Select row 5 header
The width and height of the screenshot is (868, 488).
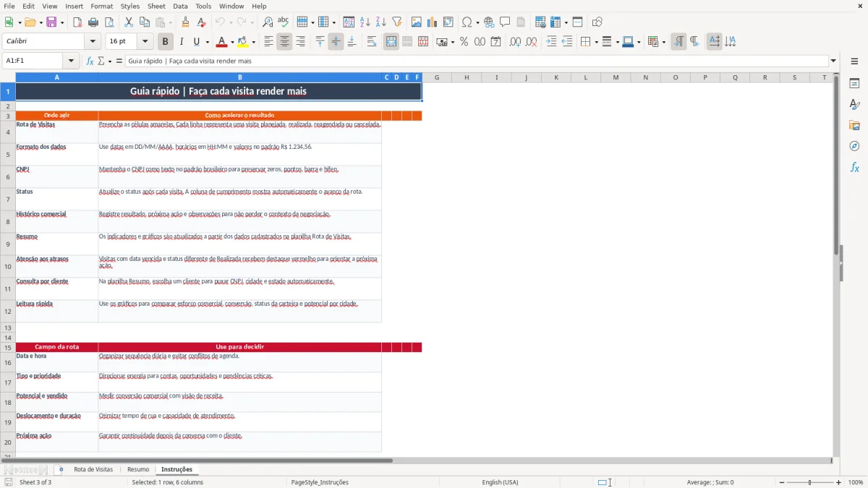click(8, 154)
